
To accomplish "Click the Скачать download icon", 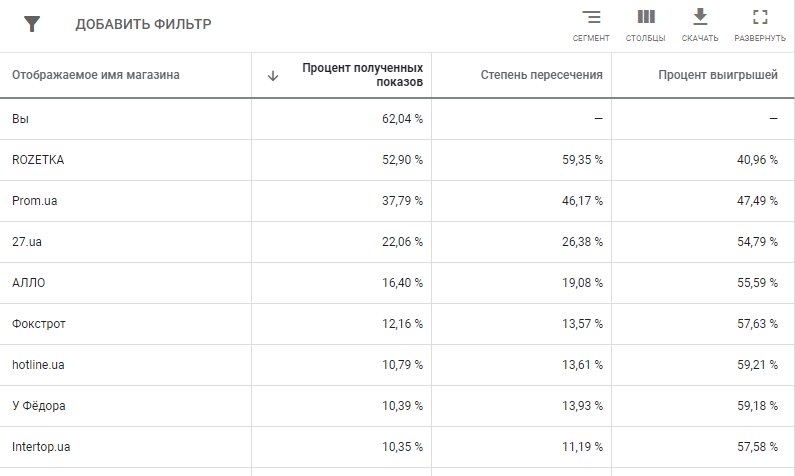I will coord(700,17).
